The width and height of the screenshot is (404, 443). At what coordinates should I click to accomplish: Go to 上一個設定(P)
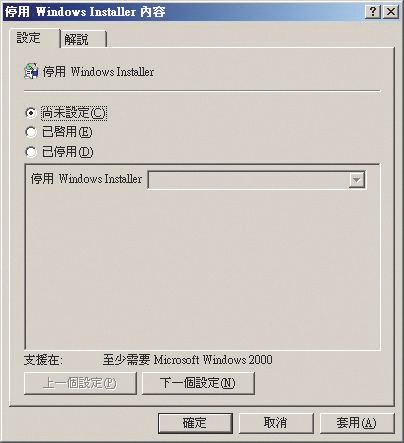pos(80,383)
